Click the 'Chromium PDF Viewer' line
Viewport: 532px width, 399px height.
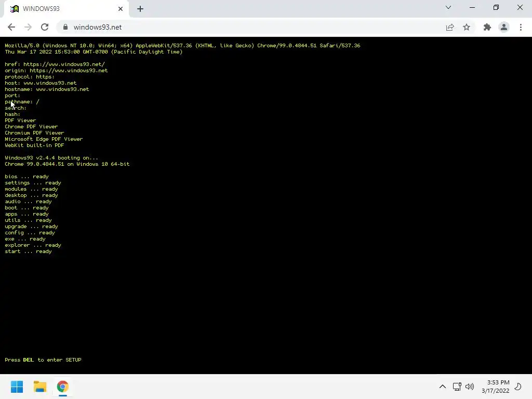pyautogui.click(x=34, y=133)
